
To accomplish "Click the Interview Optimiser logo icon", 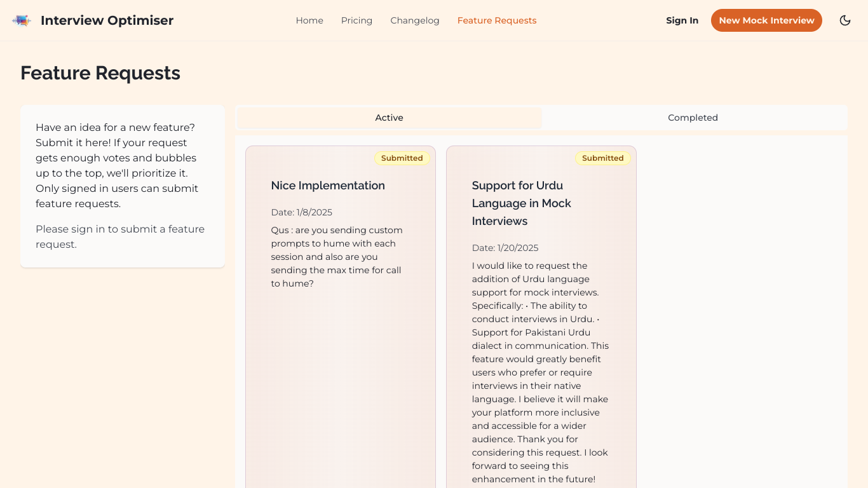I will (x=22, y=20).
